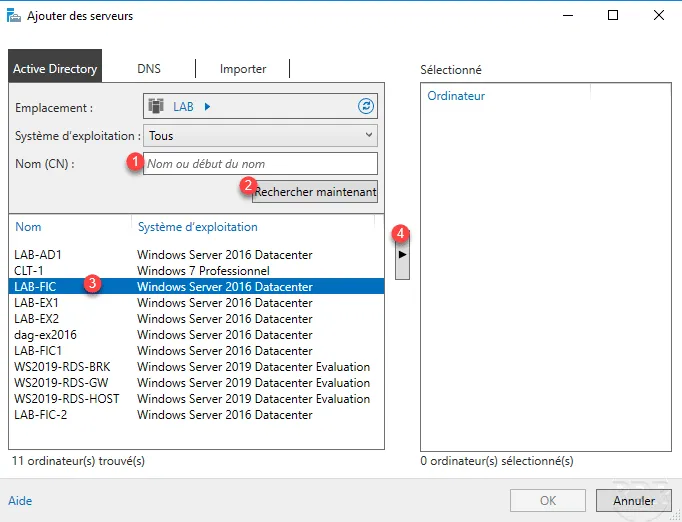Image resolution: width=682 pixels, height=522 pixels.
Task: Select the CLT-1 Windows 7 computer
Action: (32, 271)
